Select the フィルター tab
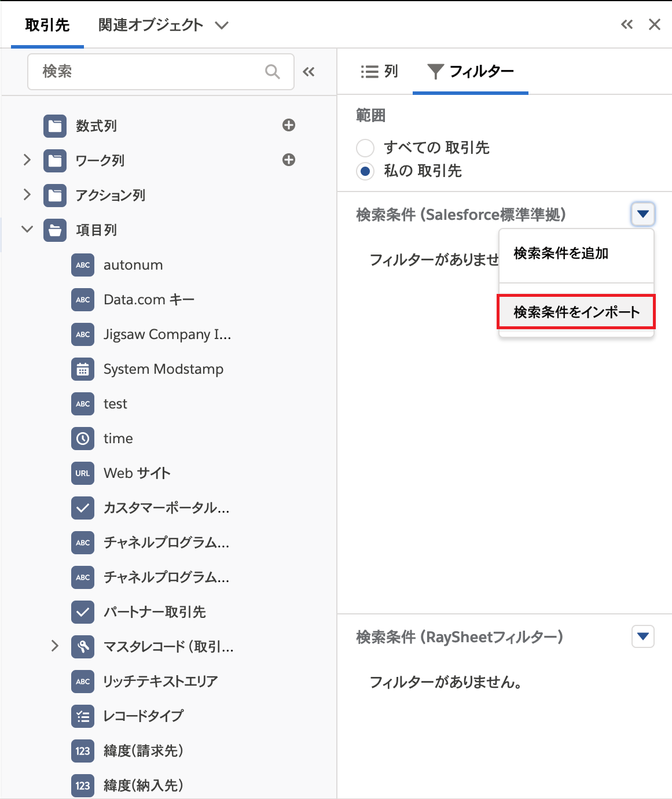The width and height of the screenshot is (672, 799). [471, 71]
